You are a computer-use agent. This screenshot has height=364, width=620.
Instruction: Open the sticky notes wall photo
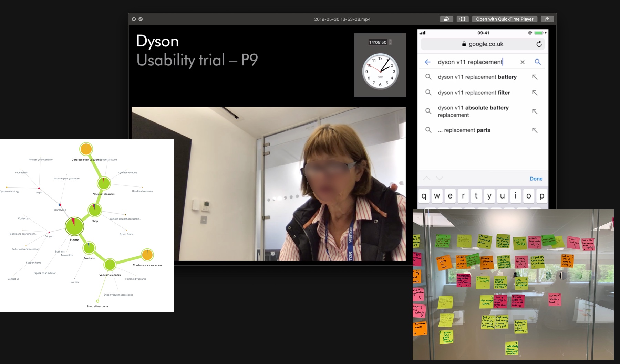[x=513, y=285]
